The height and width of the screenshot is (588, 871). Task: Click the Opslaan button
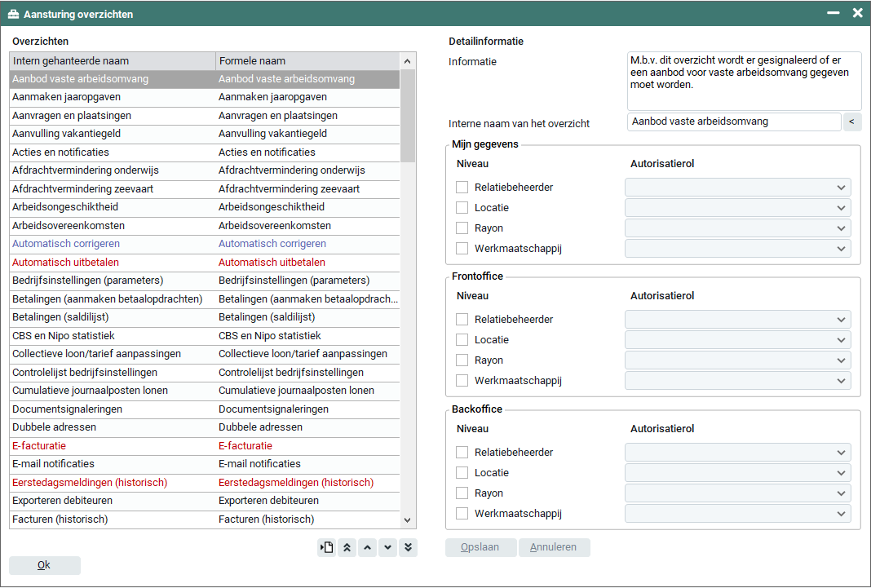(x=481, y=548)
